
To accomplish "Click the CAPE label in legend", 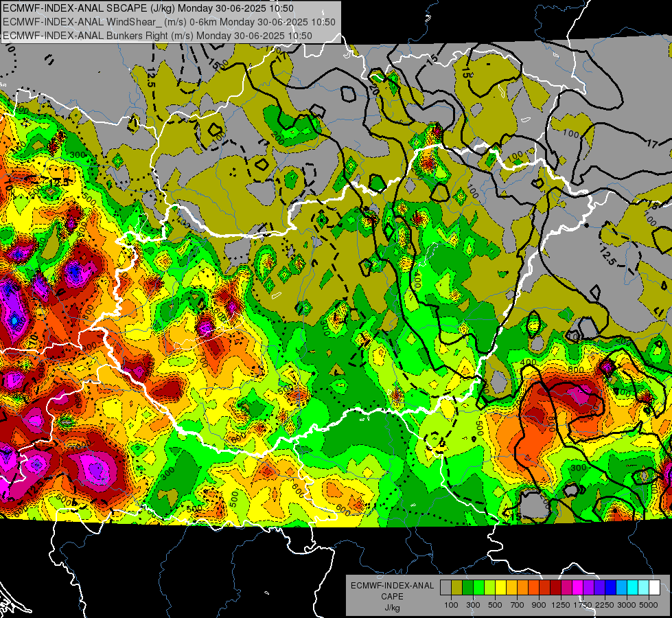I will pos(392,597).
